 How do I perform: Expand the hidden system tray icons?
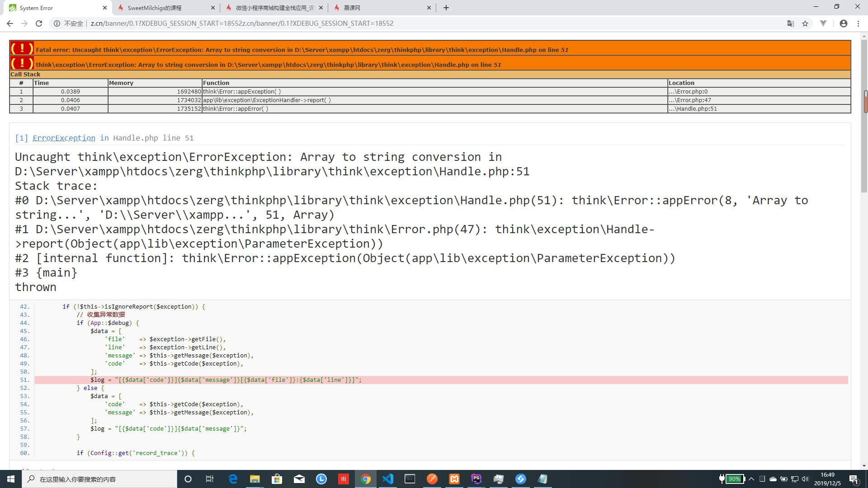(751, 479)
